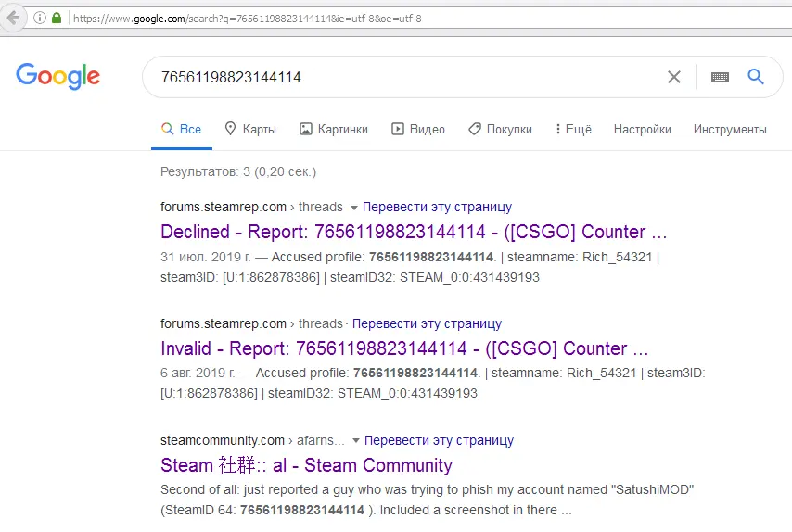792x532 pixels.
Task: Click snippet mentioning "SatushiMOD"
Action: click(x=428, y=500)
